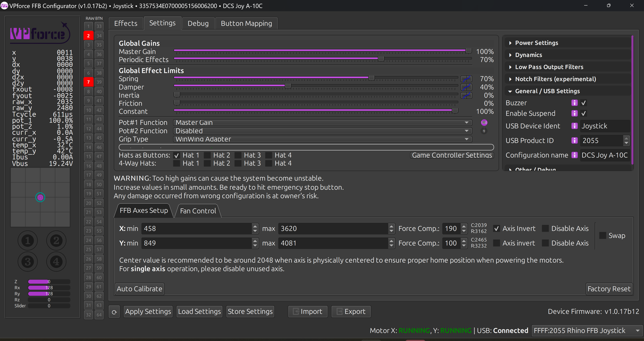Open the Inertia curve editor icon
This screenshot has height=341, width=644.
point(466,96)
